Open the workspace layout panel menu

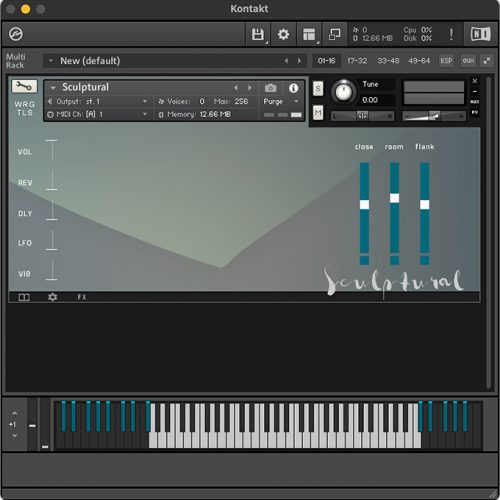pyautogui.click(x=309, y=34)
